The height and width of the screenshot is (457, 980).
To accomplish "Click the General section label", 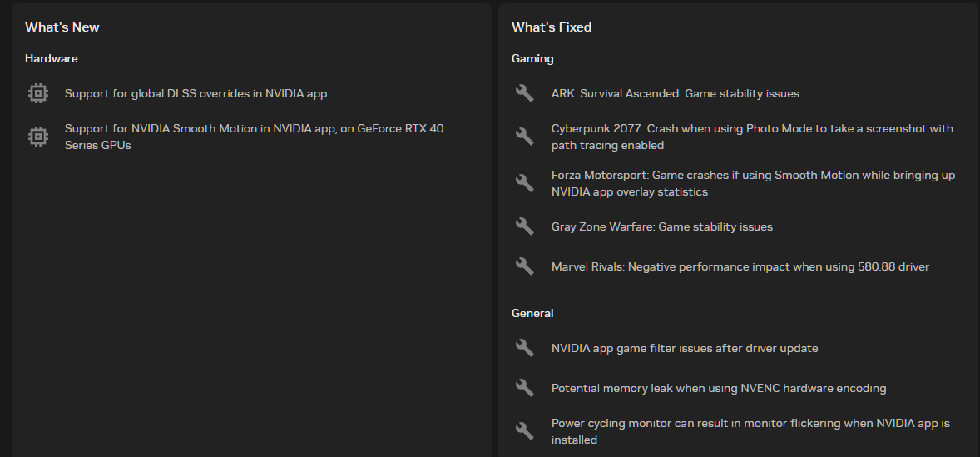I will tap(532, 313).
